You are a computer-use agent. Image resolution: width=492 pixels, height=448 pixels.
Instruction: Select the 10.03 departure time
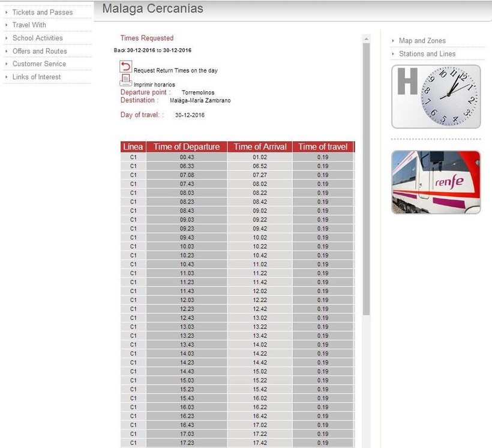click(x=187, y=246)
